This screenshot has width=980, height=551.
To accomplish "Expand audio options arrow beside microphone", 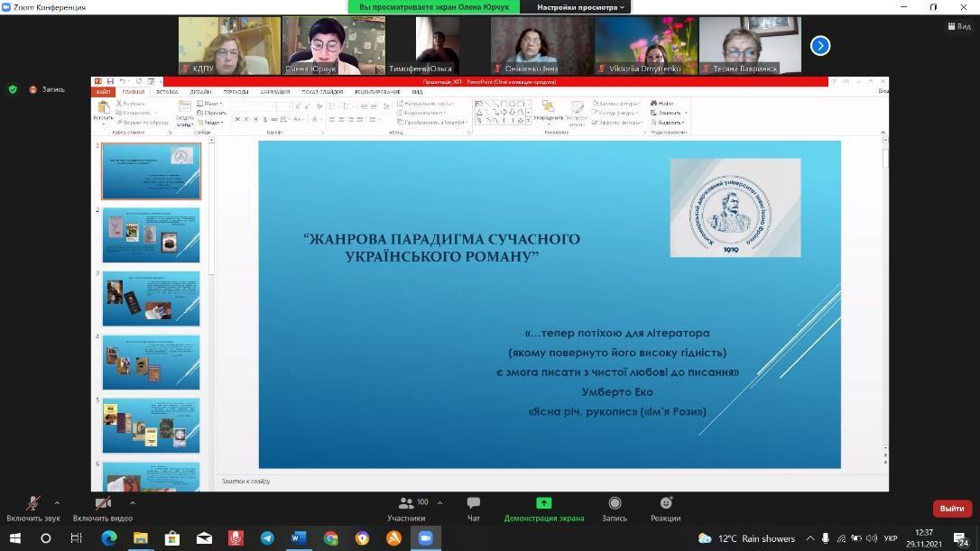I will point(57,503).
